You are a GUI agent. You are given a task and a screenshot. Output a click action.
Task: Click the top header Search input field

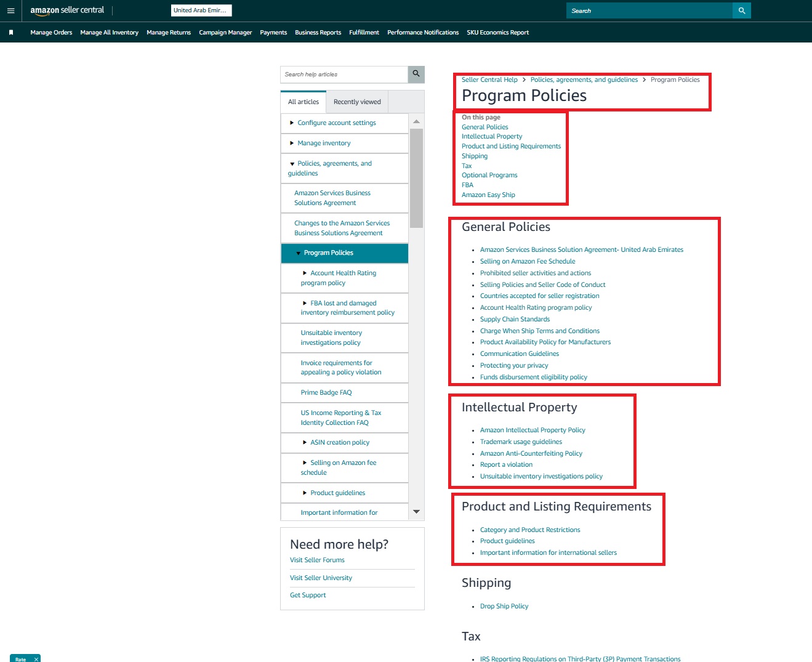pyautogui.click(x=649, y=10)
